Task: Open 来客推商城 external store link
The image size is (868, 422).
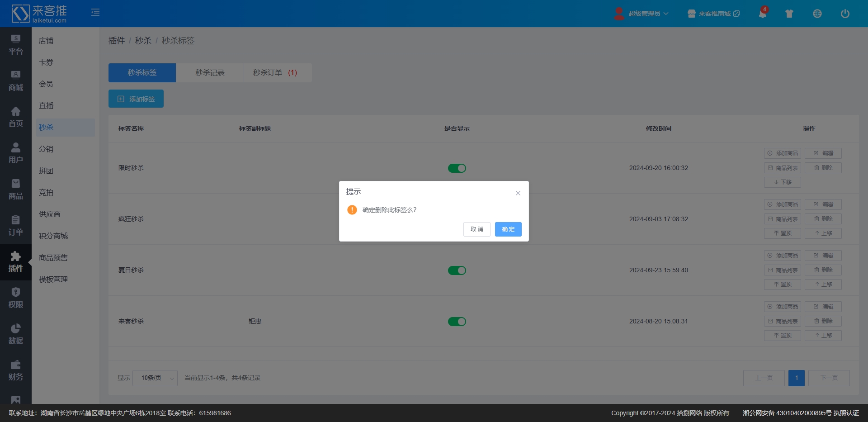Action: pyautogui.click(x=714, y=14)
